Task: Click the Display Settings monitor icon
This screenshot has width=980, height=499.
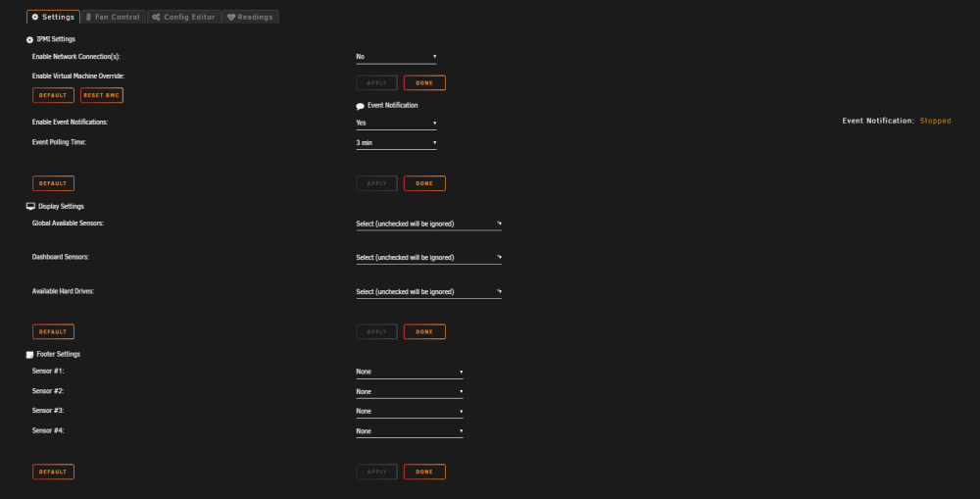Action: coord(30,206)
